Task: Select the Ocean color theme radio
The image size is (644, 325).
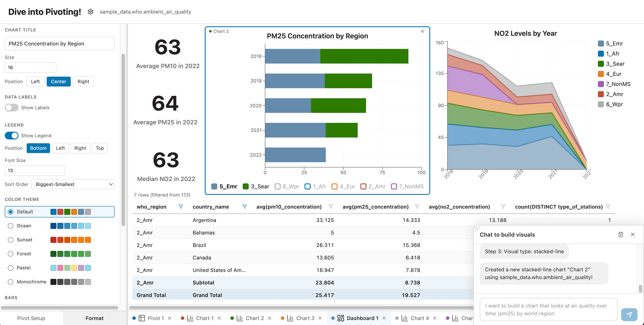Action: point(11,226)
